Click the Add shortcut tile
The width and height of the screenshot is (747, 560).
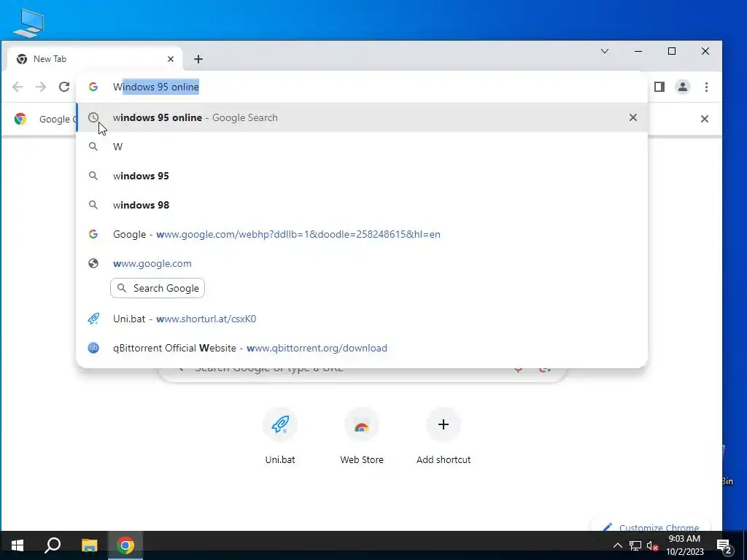pos(444,436)
